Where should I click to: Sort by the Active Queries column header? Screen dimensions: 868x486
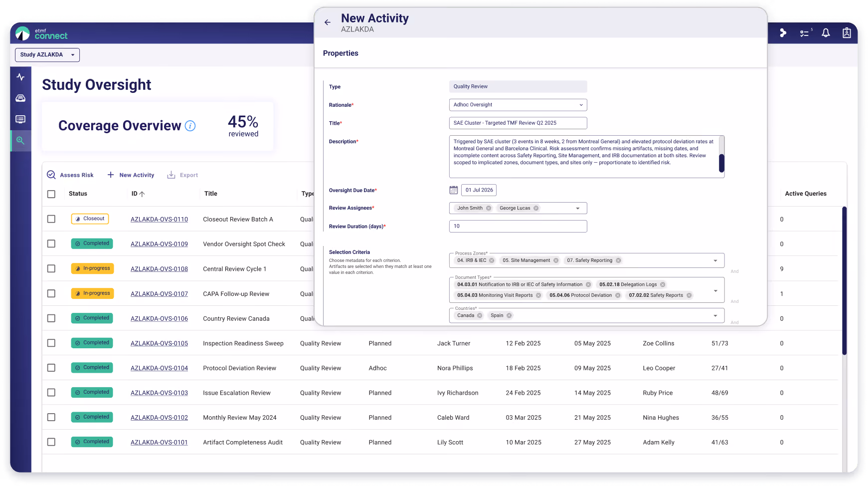[806, 194]
